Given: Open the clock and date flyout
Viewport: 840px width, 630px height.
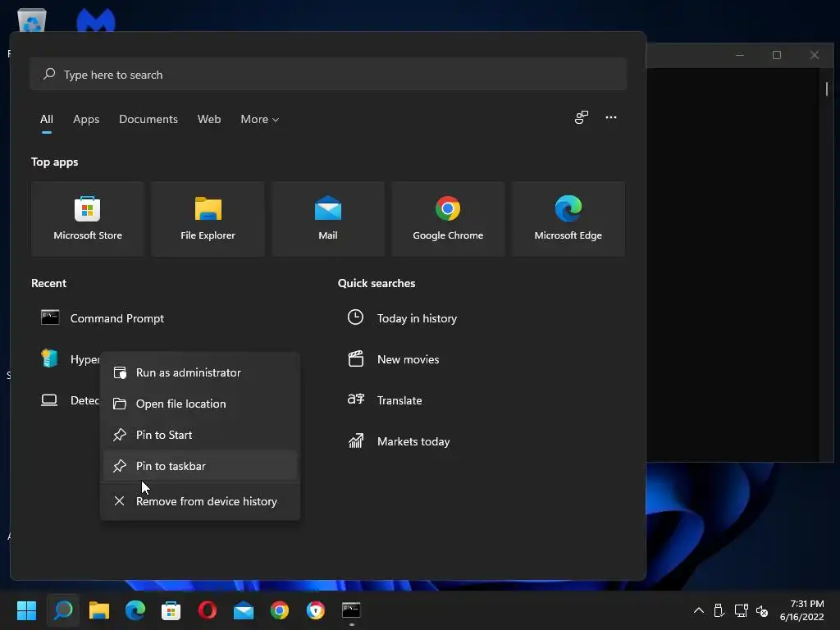Looking at the screenshot, I should [x=802, y=610].
